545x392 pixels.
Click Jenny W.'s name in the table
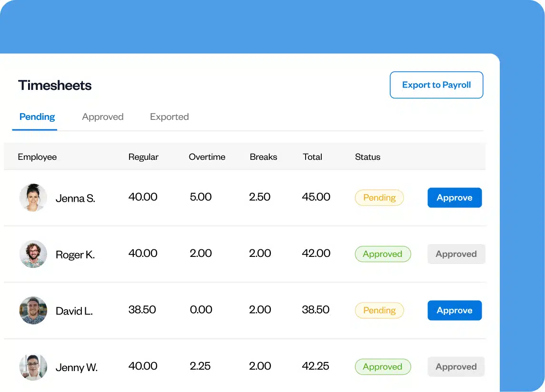76,367
